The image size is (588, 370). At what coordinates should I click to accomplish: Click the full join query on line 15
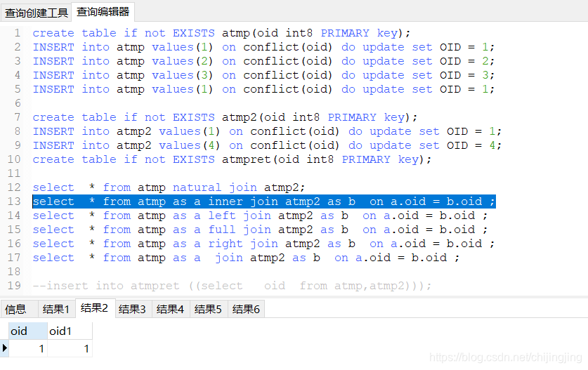tap(260, 230)
